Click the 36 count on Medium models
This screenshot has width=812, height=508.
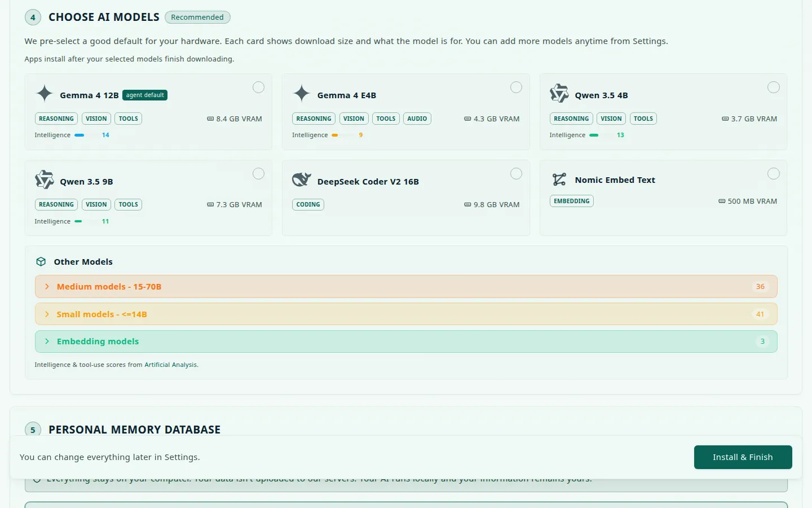tap(760, 287)
